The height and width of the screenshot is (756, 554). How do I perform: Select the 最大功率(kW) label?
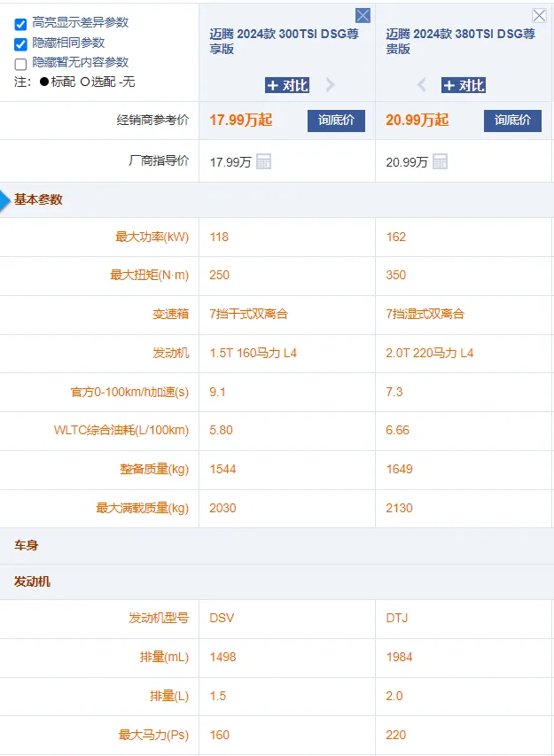(152, 237)
